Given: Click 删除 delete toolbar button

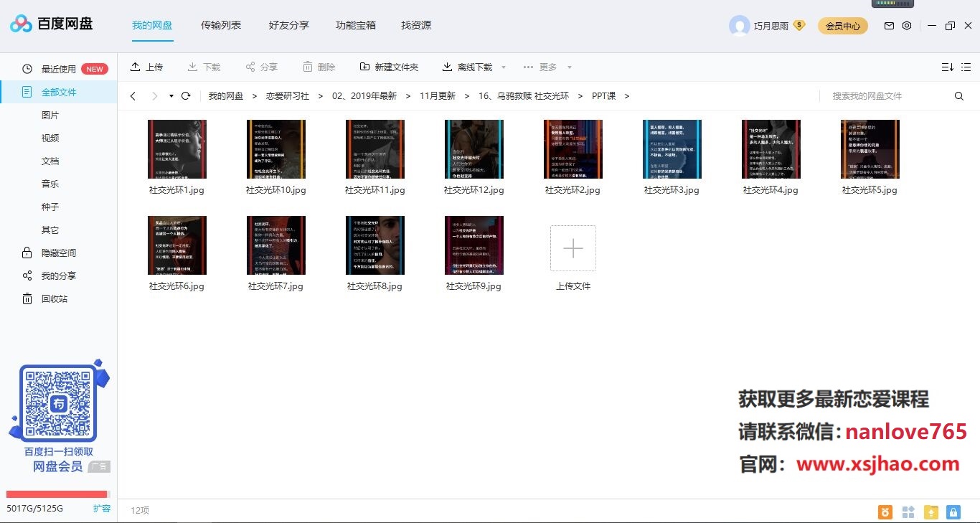Looking at the screenshot, I should click(319, 67).
